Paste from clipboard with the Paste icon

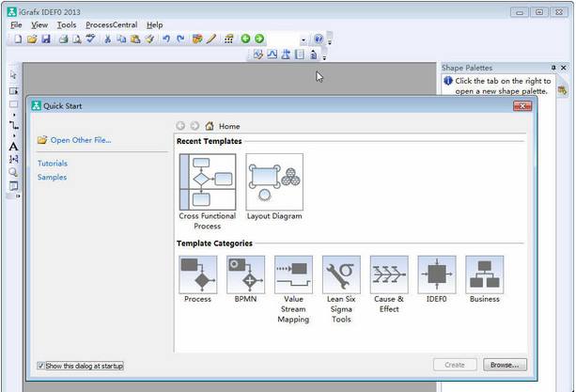[x=135, y=39]
